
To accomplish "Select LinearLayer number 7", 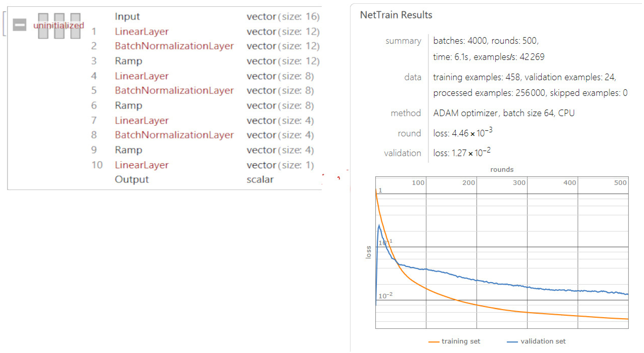I will point(141,121).
